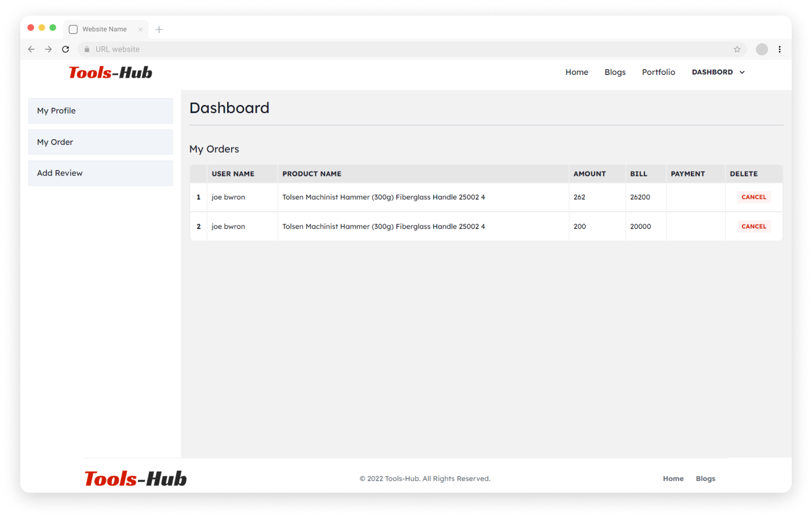Open Portfolio from the top navigation
Image resolution: width=812 pixels, height=518 pixels.
tap(658, 72)
